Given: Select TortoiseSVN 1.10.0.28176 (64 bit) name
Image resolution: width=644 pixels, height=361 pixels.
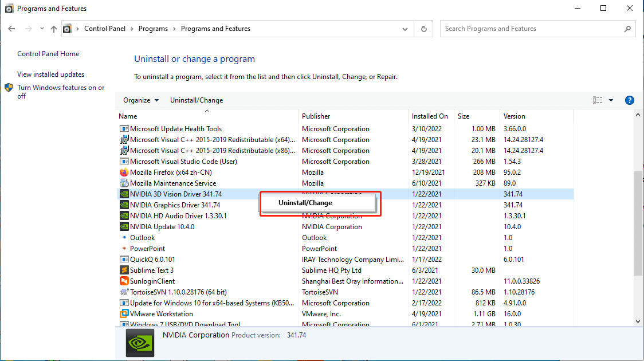Looking at the screenshot, I should pyautogui.click(x=178, y=292).
